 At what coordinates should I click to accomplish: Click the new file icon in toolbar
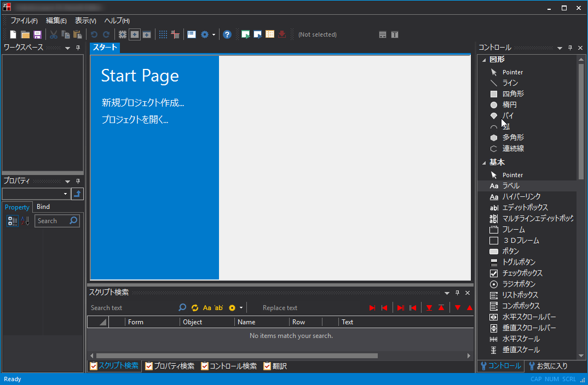tap(13, 34)
